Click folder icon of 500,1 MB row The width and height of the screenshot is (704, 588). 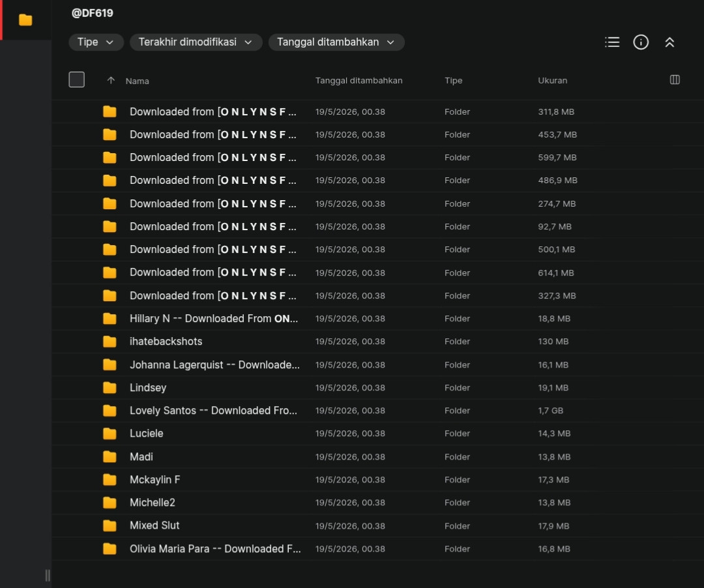pyautogui.click(x=110, y=250)
